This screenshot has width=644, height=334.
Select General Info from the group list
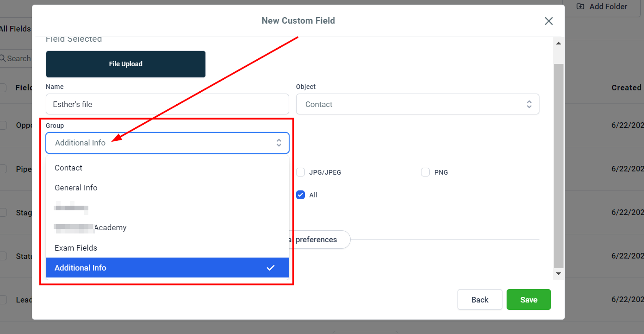tap(167, 188)
